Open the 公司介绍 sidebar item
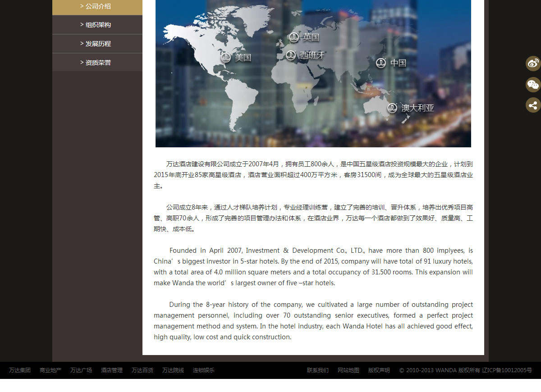541x392 pixels. click(x=98, y=6)
